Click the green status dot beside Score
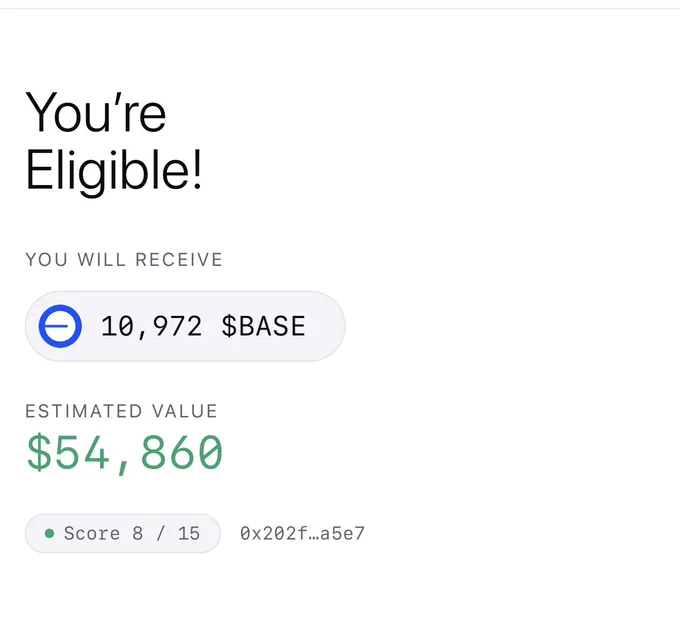The image size is (680, 639). tap(49, 533)
